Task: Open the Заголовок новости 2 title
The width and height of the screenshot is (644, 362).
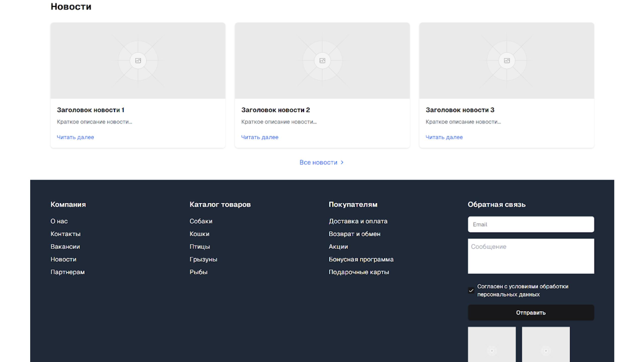Action: (x=275, y=110)
